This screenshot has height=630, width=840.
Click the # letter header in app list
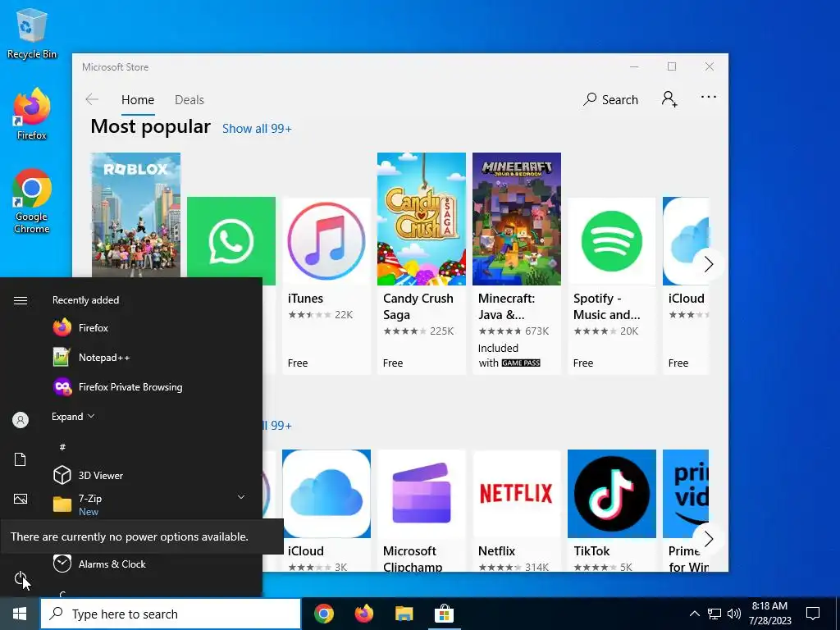click(62, 447)
